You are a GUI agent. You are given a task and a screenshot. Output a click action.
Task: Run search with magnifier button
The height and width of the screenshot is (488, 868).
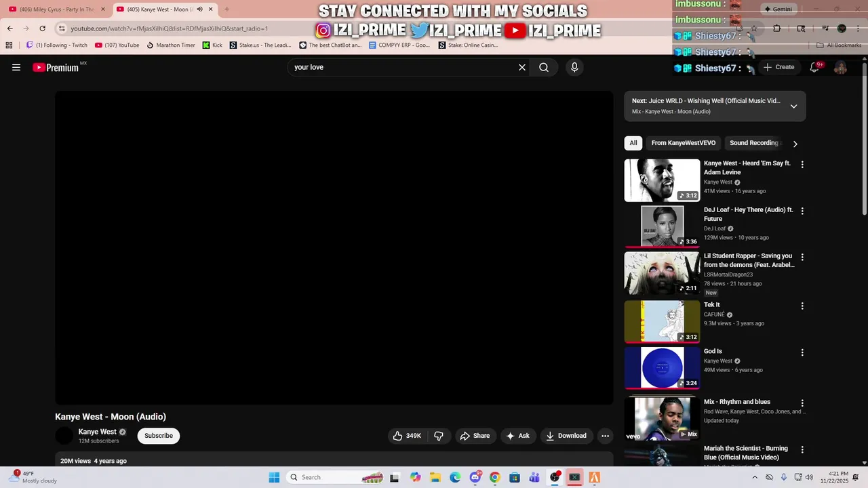(x=544, y=67)
